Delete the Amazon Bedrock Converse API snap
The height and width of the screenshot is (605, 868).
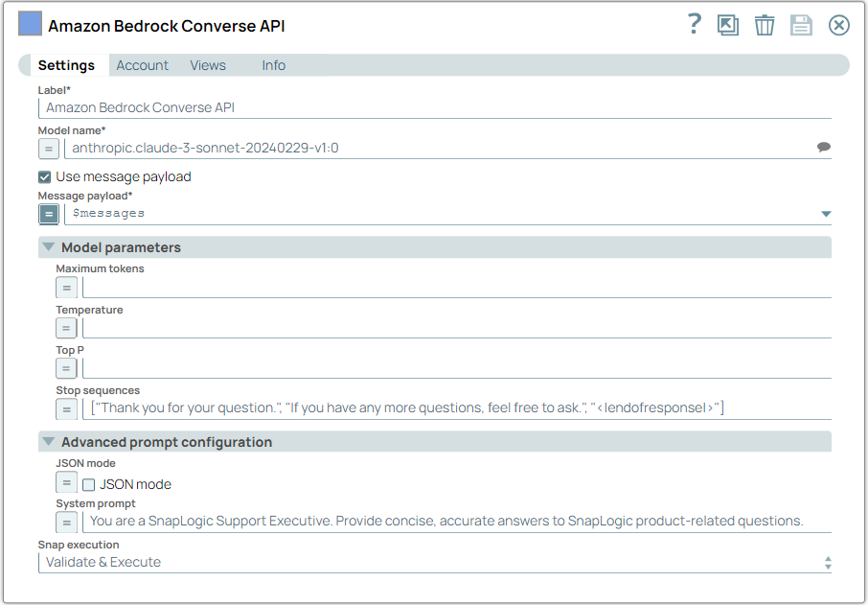point(764,25)
